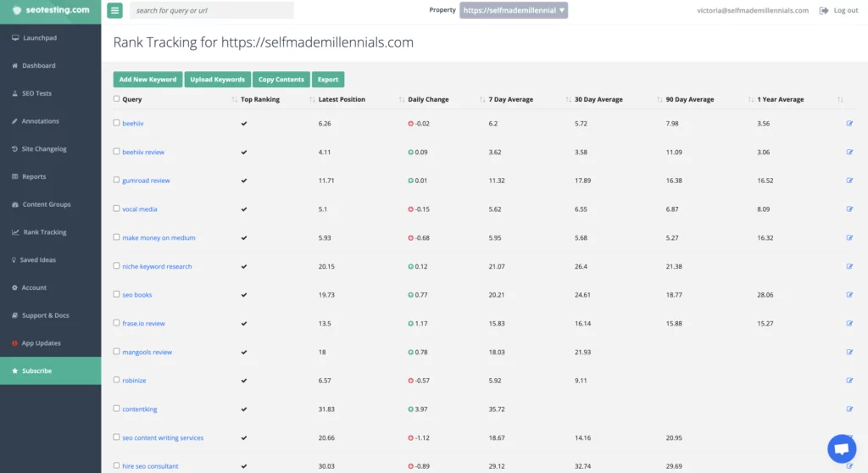Click the Upload Keywords button
The height and width of the screenshot is (473, 868).
click(x=218, y=79)
